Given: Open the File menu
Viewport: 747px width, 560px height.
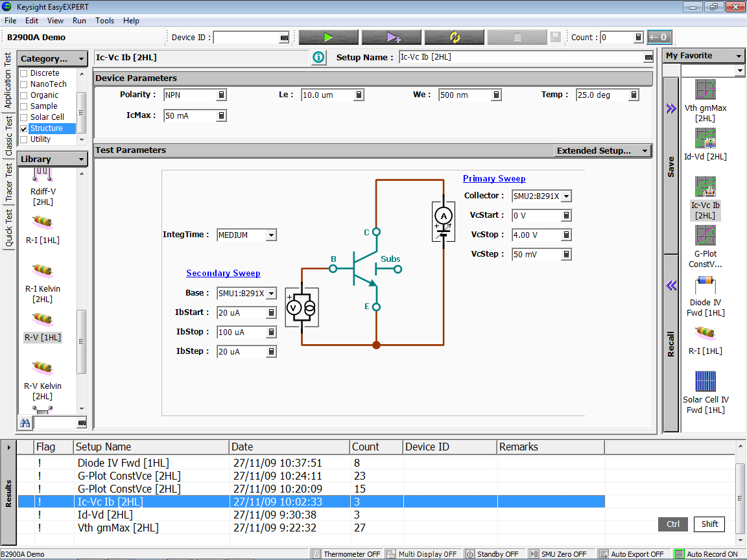Looking at the screenshot, I should click(x=10, y=21).
